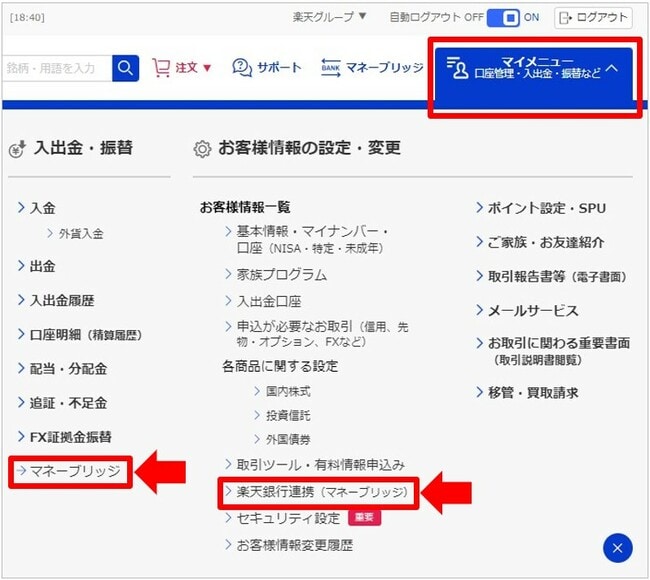Open 外国債券 settings
Viewport: 650px width, 580px height.
(x=288, y=439)
